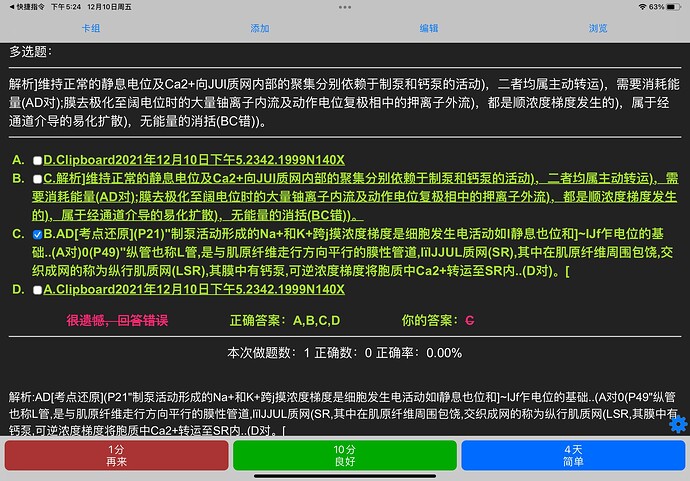The width and height of the screenshot is (690, 481).
Task: Select option B underlined 解析 text
Action: click(355, 197)
